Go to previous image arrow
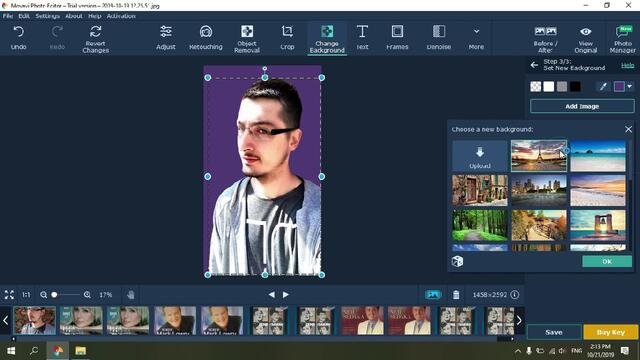 [271, 295]
